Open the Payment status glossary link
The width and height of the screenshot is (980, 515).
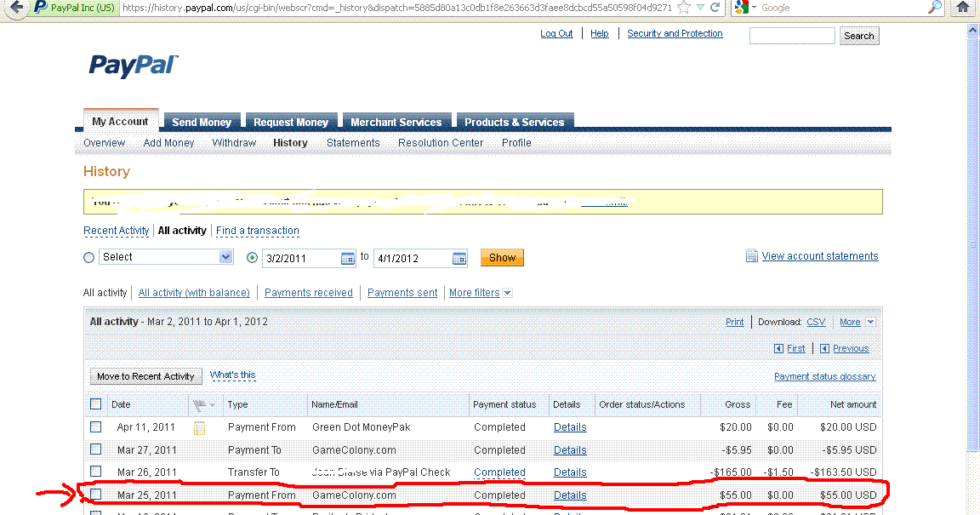click(825, 376)
